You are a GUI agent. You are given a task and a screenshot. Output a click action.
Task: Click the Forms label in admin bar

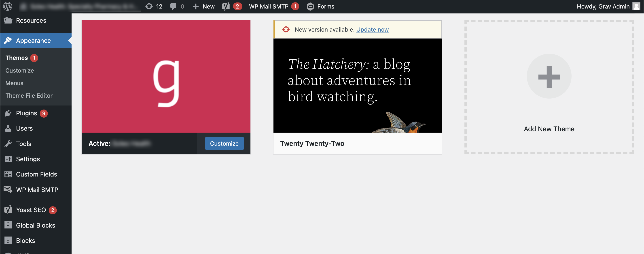coord(326,6)
